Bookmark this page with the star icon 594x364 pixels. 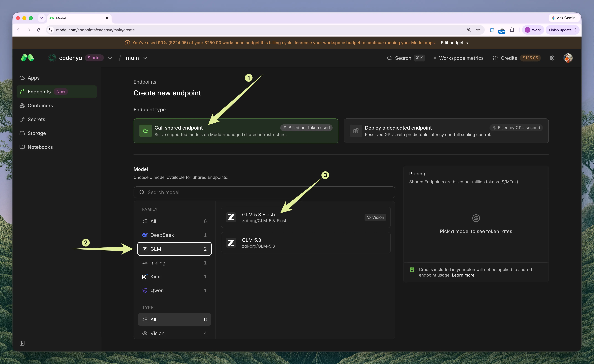[478, 30]
